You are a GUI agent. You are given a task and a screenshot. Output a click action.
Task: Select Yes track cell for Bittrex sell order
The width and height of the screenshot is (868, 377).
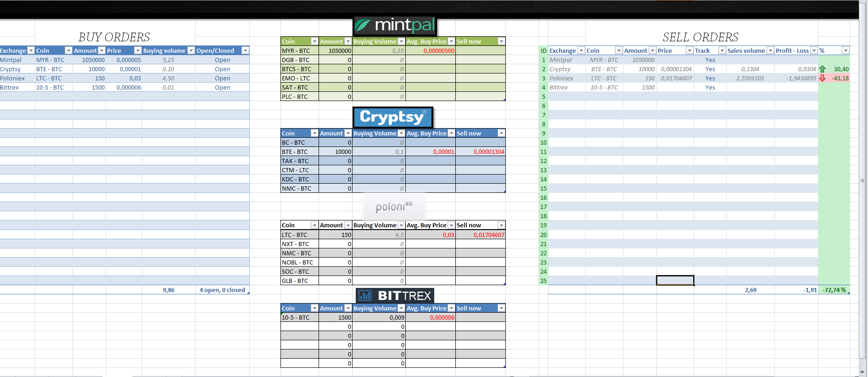tap(710, 87)
